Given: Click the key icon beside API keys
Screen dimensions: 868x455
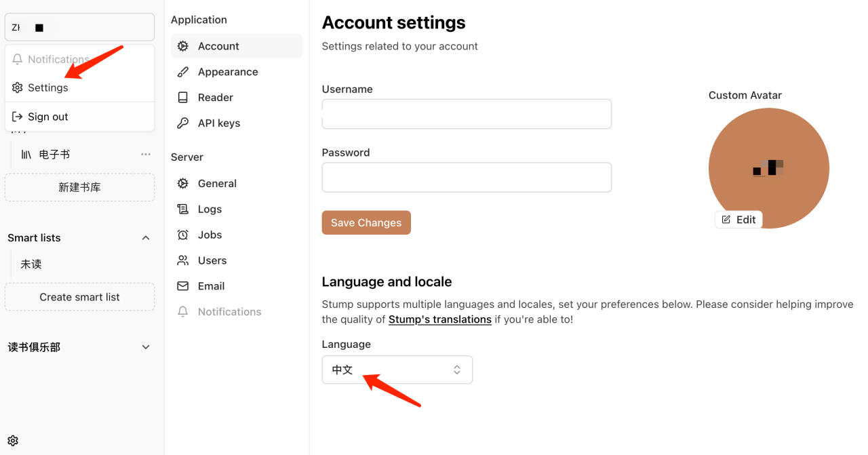Looking at the screenshot, I should (x=183, y=123).
